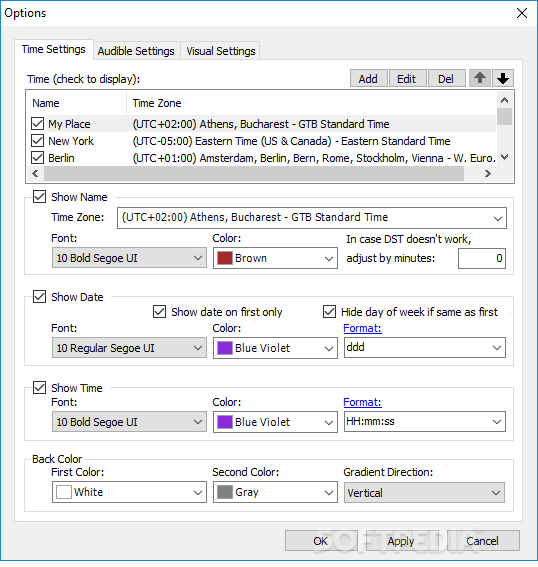Click the horizontal scrollbar of time list
This screenshot has width=538, height=567.
(254, 174)
